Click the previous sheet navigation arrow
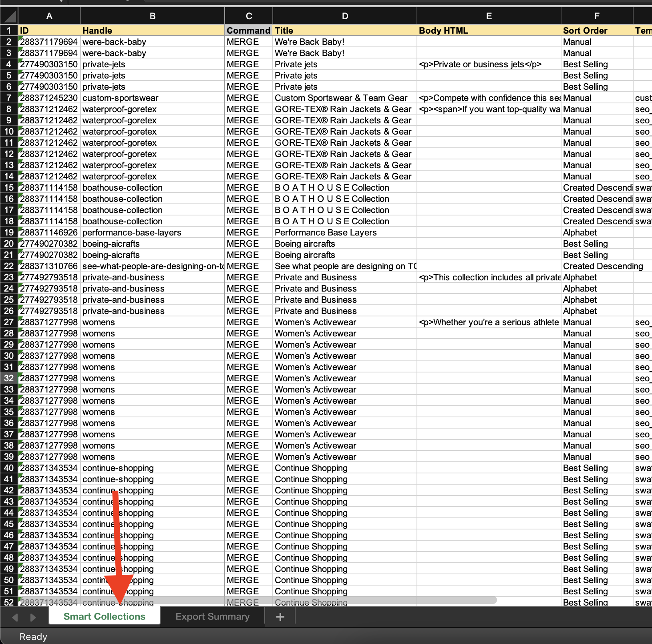This screenshot has height=644, width=652. [15, 617]
